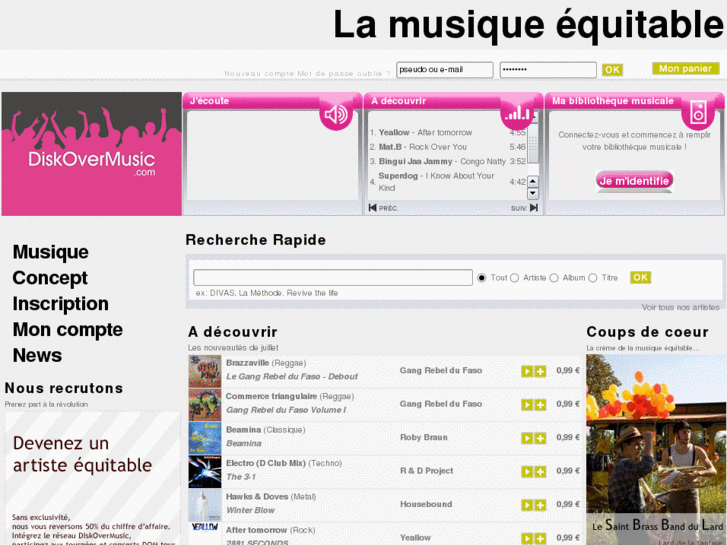Viewport: 727px width, 545px height.
Task: Open artist R & D Project
Action: (427, 471)
